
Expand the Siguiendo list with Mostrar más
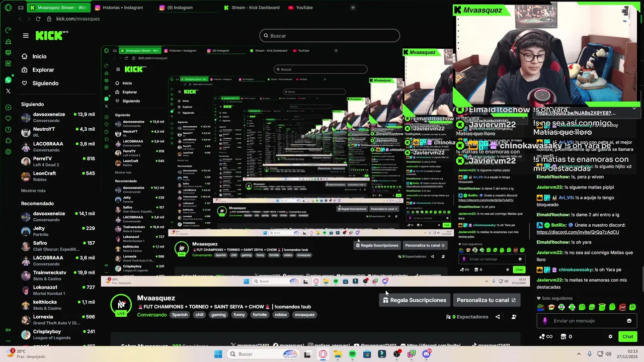tap(33, 191)
